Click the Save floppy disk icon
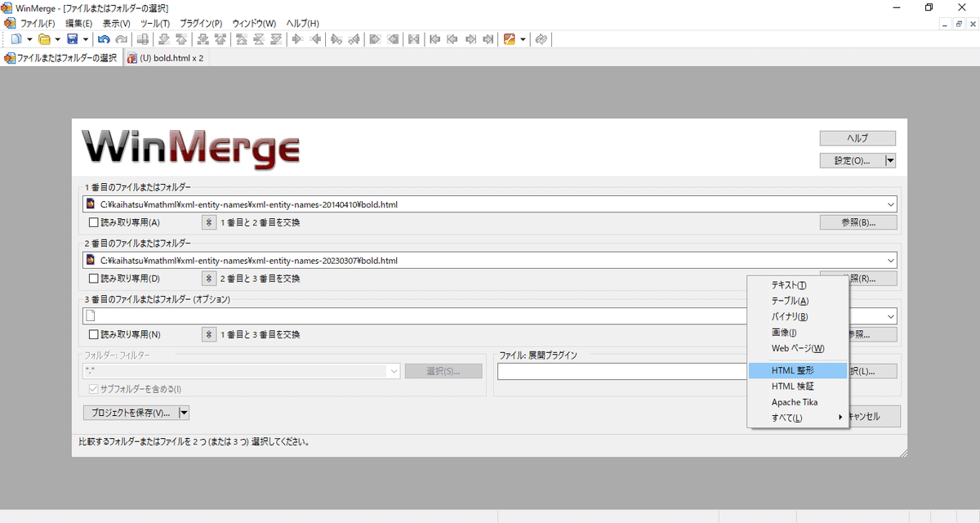980x523 pixels. point(73,39)
